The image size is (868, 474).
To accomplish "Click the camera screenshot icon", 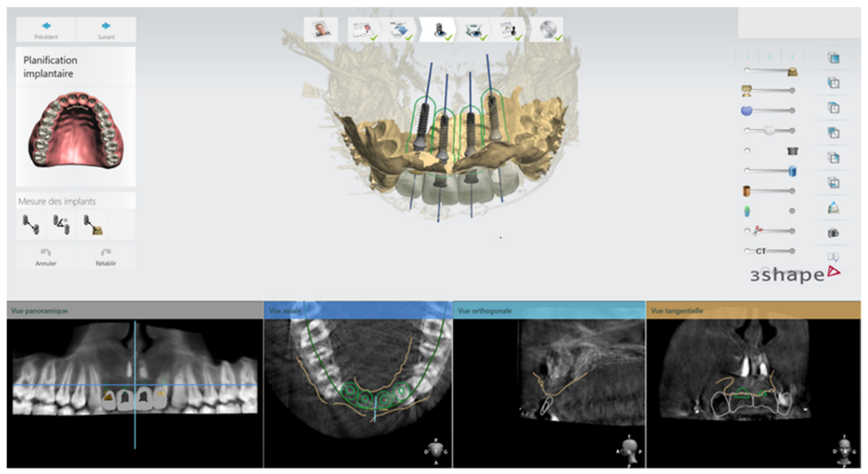I will tap(833, 233).
